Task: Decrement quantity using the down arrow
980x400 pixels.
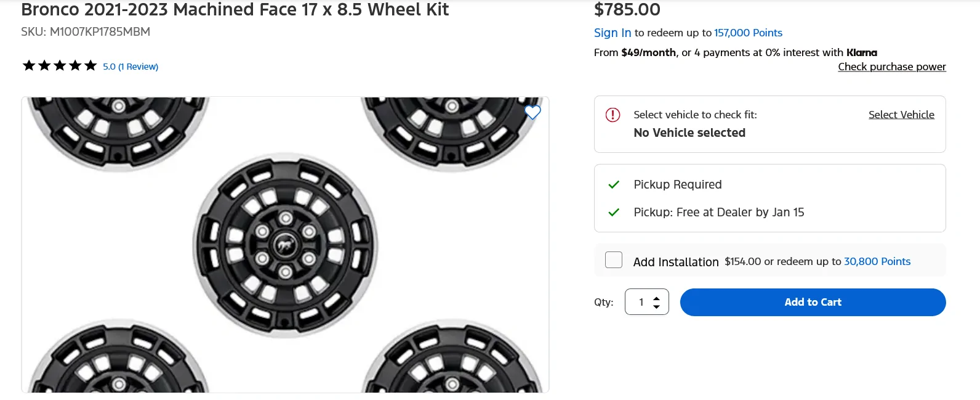Action: pyautogui.click(x=657, y=307)
